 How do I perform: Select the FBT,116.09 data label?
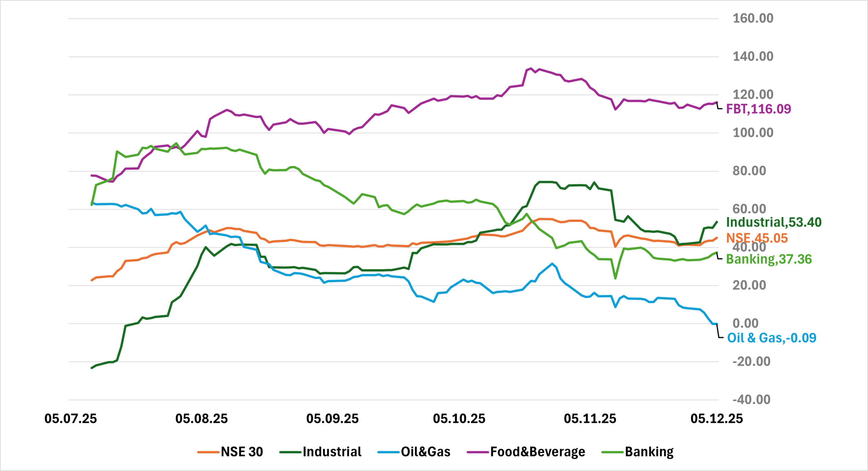[x=758, y=109]
